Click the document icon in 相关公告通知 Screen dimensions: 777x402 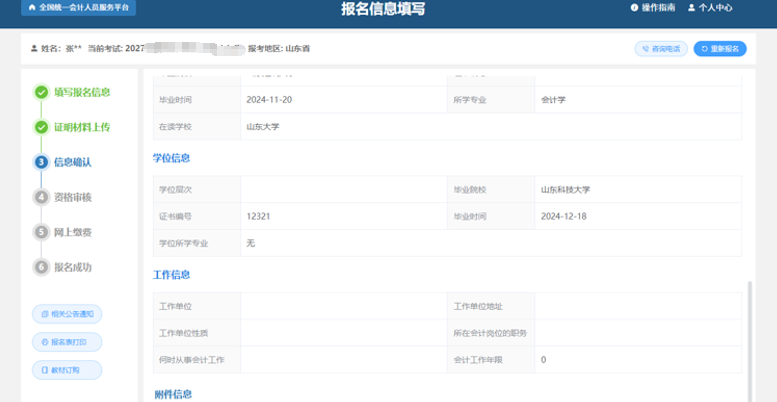coord(45,314)
